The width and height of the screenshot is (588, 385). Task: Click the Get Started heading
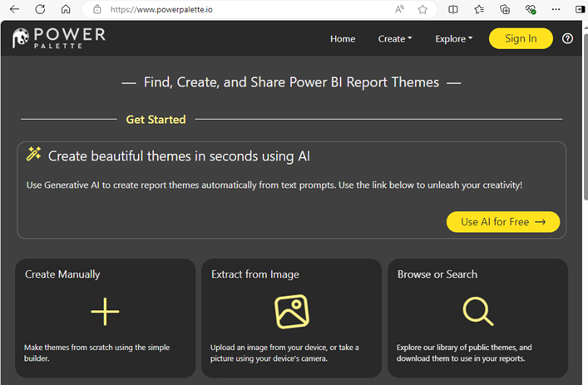pyautogui.click(x=156, y=120)
